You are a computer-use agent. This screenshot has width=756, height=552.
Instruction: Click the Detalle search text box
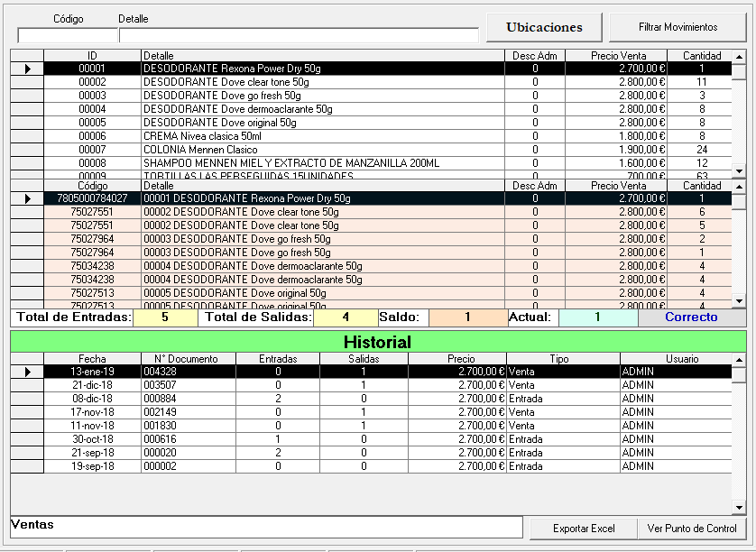[x=299, y=35]
